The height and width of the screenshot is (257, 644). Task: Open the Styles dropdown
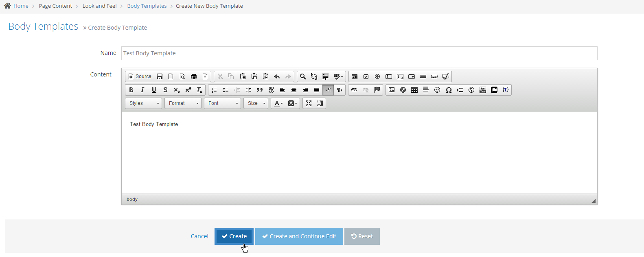click(143, 103)
